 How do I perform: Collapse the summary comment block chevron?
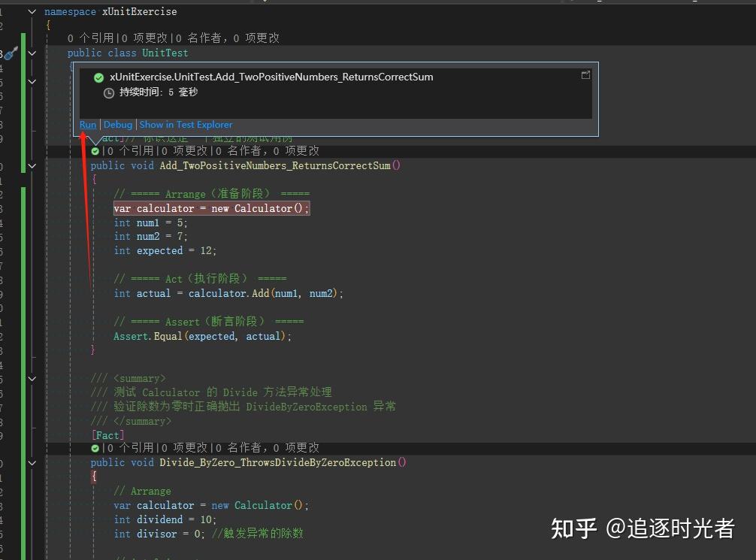(32, 378)
